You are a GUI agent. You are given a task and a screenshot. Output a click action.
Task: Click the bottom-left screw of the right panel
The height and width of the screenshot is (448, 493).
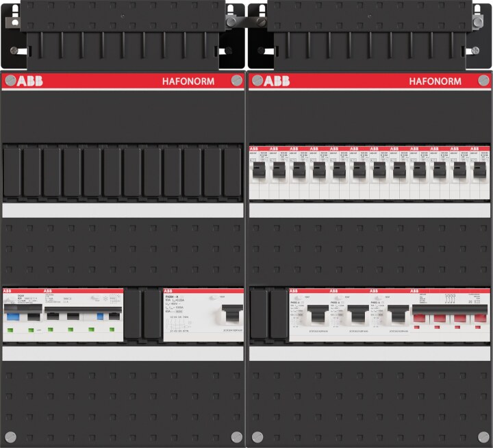(x=257, y=437)
